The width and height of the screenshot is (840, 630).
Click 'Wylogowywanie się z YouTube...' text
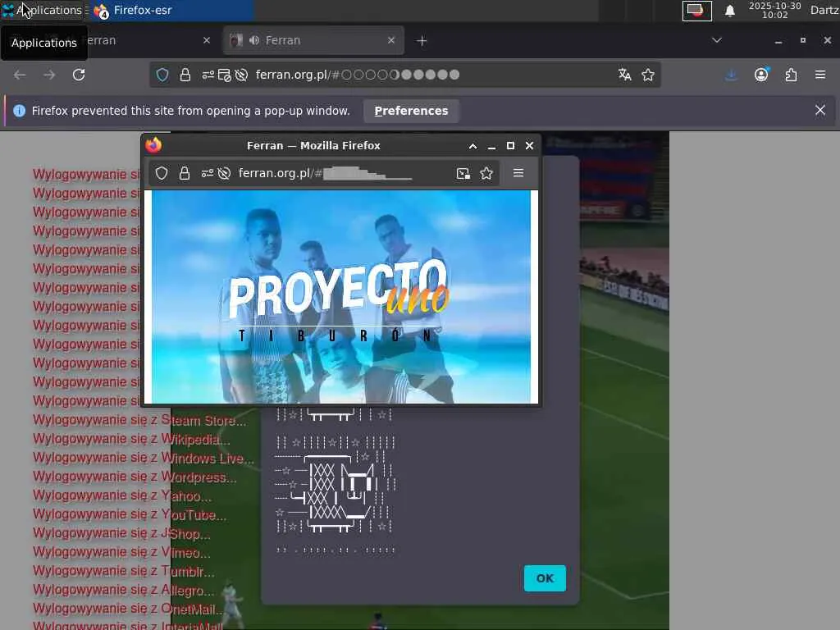tap(129, 514)
